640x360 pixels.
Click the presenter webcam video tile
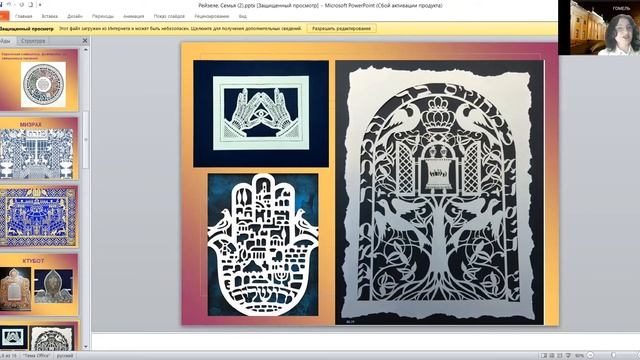coord(599,27)
